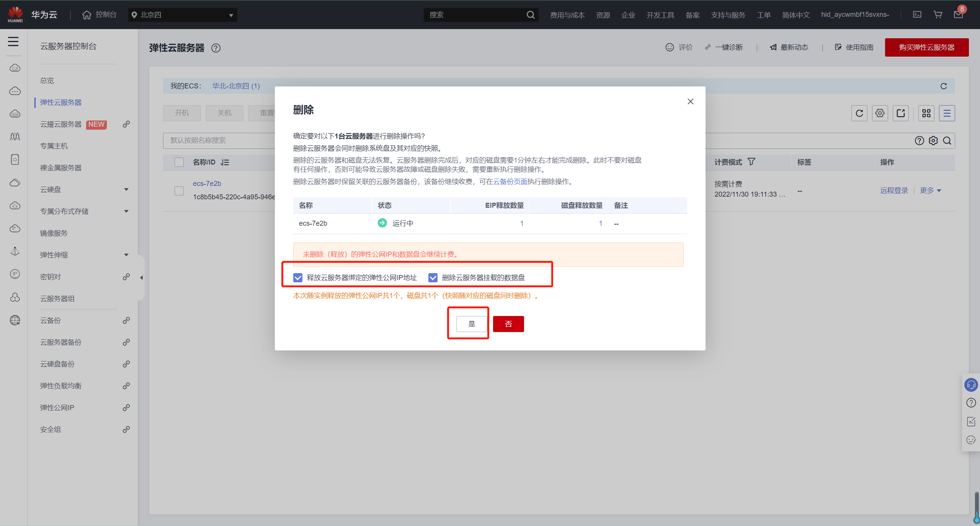This screenshot has width=980, height=526.
Task: Switch to list view
Action: pyautogui.click(x=947, y=113)
